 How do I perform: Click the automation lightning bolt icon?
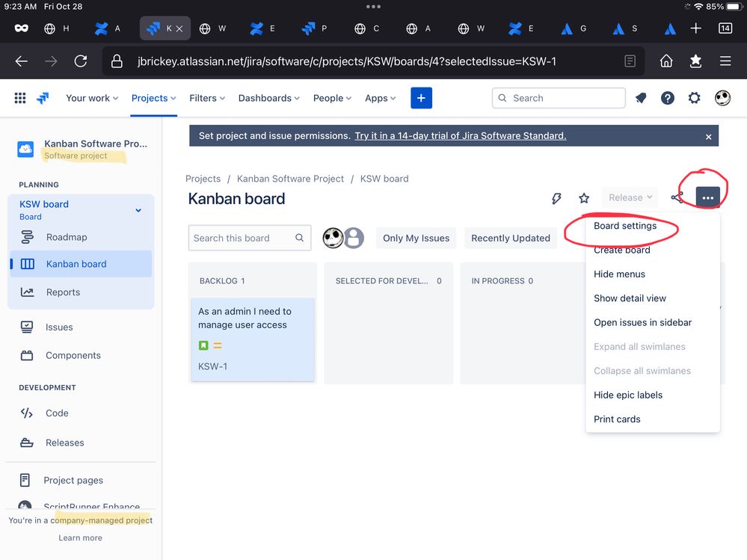pos(556,198)
